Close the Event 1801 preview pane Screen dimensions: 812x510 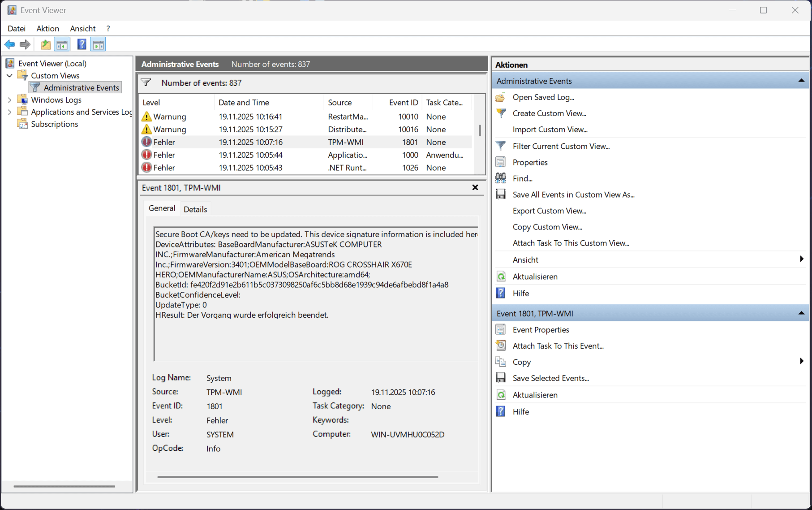point(475,187)
